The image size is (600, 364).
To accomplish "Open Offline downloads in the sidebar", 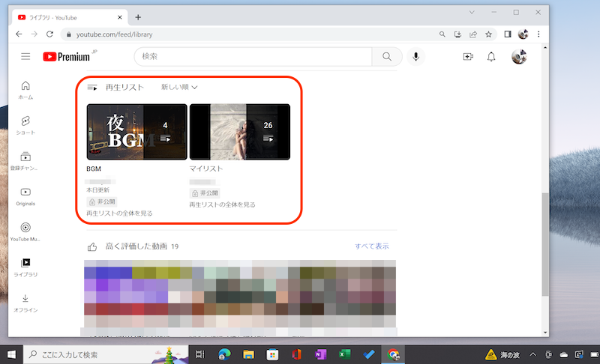I will 25,302.
